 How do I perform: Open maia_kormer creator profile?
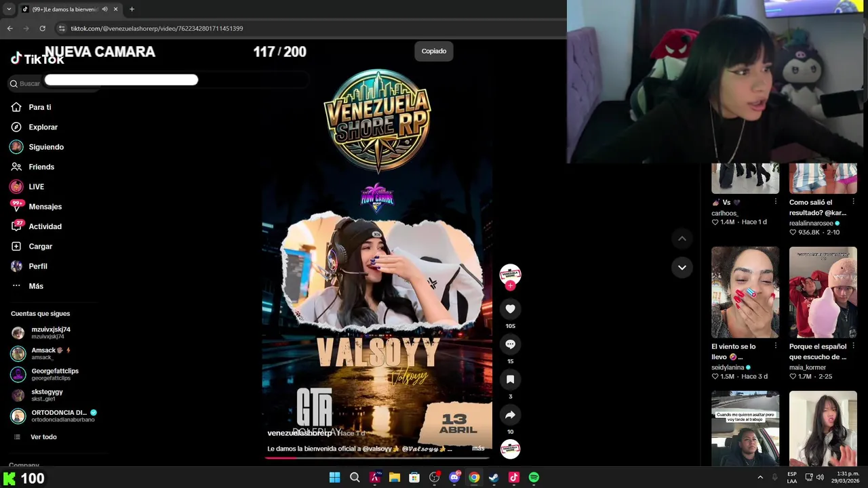807,367
